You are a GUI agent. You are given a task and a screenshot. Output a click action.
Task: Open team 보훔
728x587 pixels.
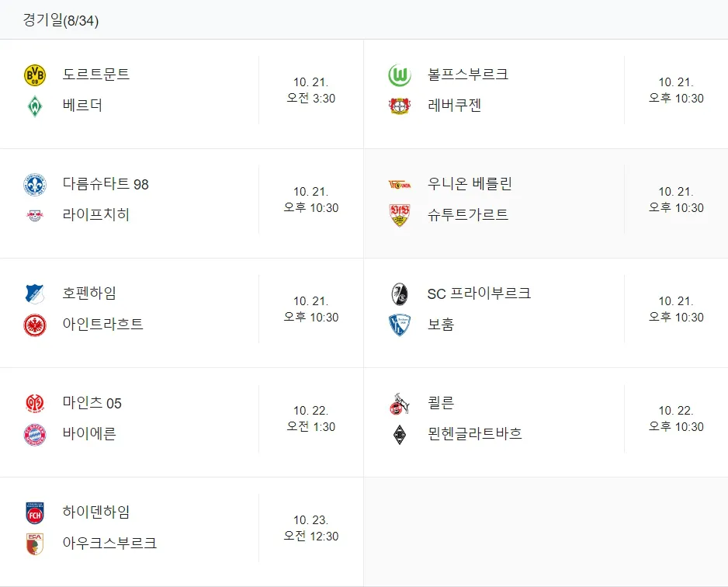point(441,324)
